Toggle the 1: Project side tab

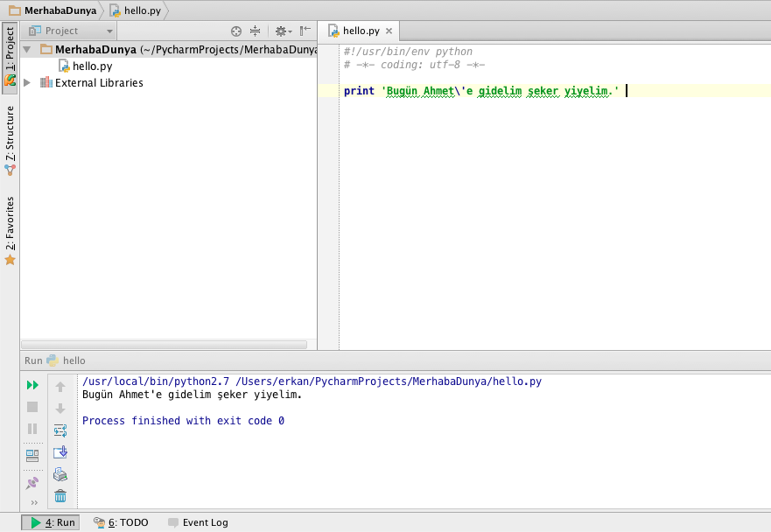[10, 57]
